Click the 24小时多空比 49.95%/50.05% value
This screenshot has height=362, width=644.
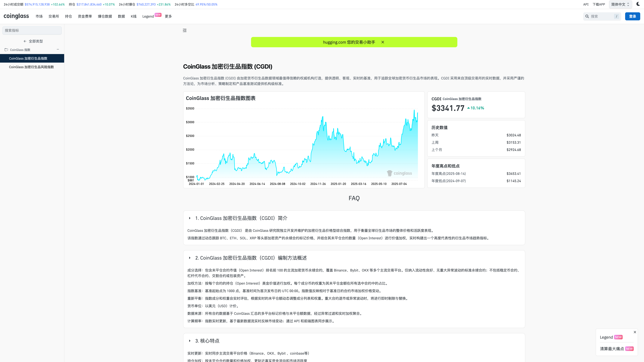(x=207, y=5)
